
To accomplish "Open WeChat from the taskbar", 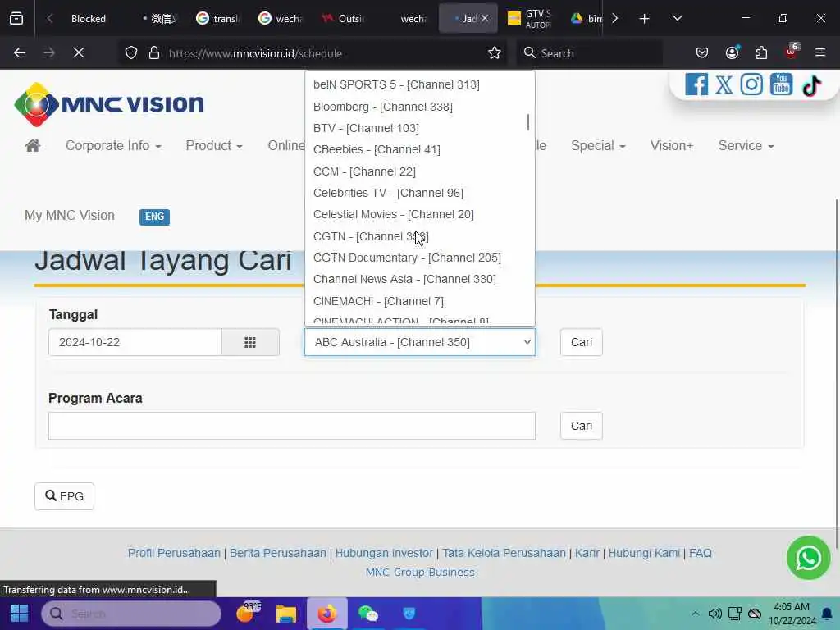I will click(x=368, y=614).
